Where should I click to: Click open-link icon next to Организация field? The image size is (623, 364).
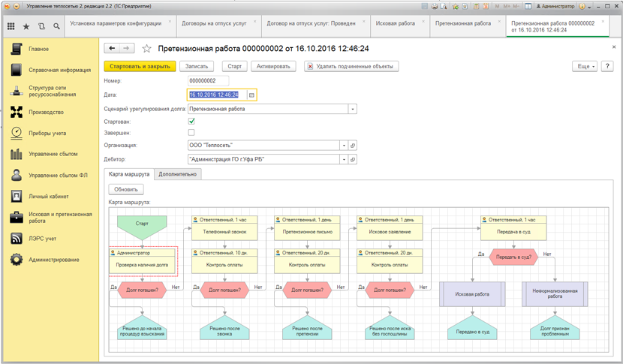pyautogui.click(x=353, y=146)
